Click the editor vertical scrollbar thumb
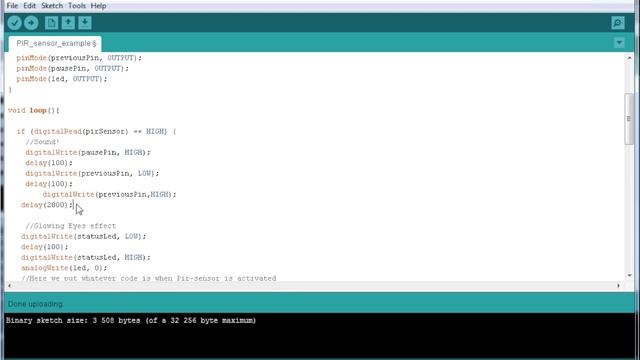640x360 pixels. tap(629, 119)
